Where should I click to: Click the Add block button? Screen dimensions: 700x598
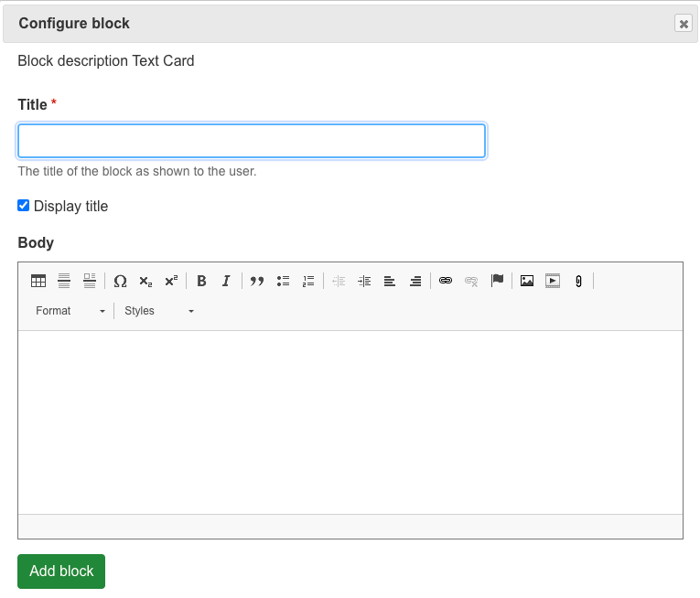click(x=61, y=571)
